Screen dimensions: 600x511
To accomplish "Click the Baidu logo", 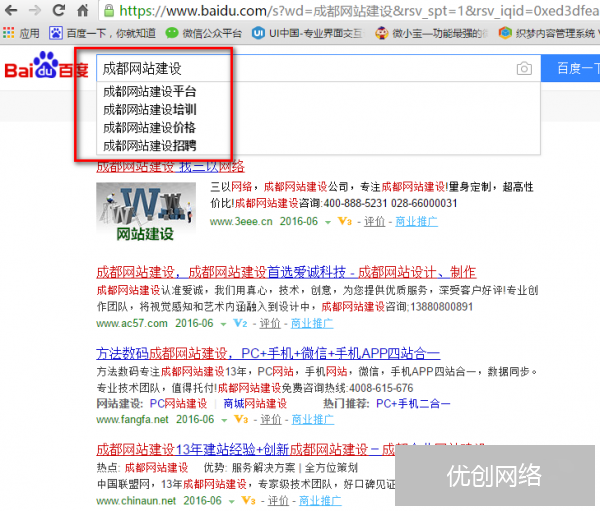I will (x=46, y=65).
